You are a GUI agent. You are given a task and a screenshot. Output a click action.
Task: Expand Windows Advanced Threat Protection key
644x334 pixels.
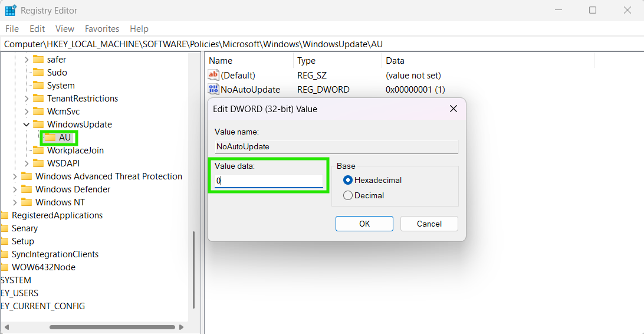coord(15,176)
